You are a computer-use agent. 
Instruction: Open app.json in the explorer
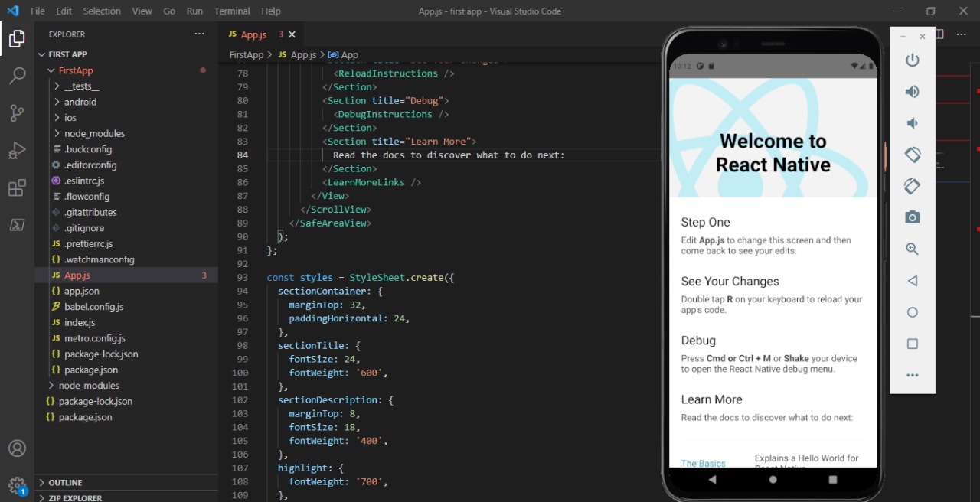pyautogui.click(x=126, y=291)
